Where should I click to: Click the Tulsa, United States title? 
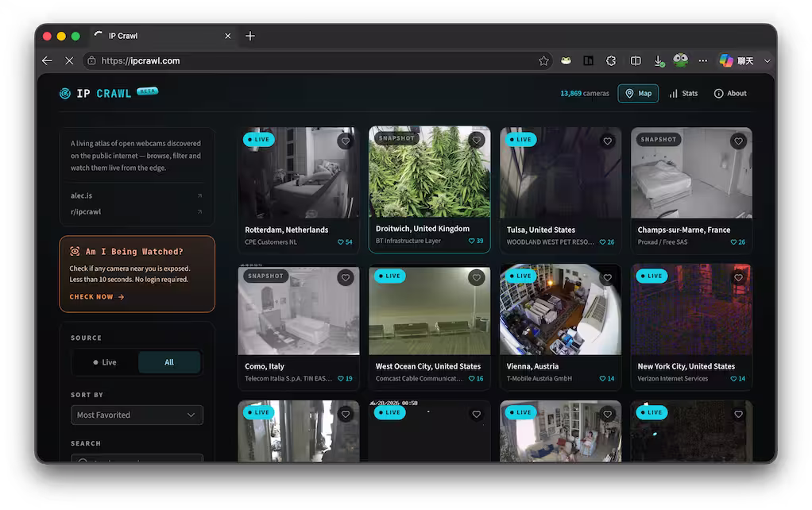(540, 230)
